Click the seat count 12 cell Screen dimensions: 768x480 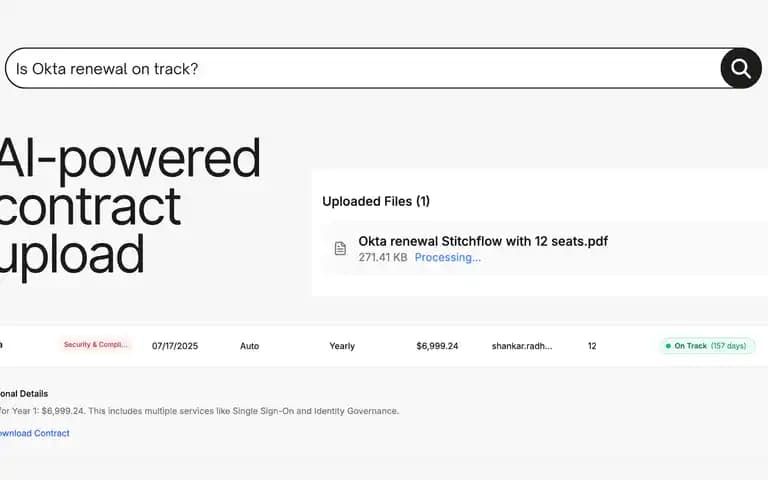tap(592, 346)
